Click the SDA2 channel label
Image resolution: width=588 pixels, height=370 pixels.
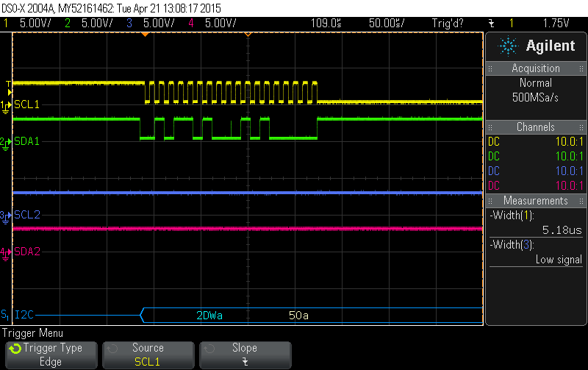click(27, 252)
